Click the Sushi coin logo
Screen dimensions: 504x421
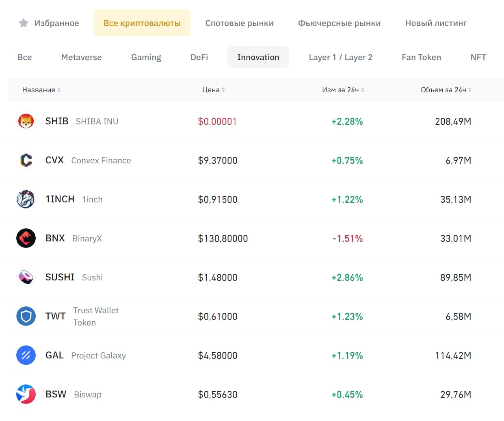pos(26,277)
